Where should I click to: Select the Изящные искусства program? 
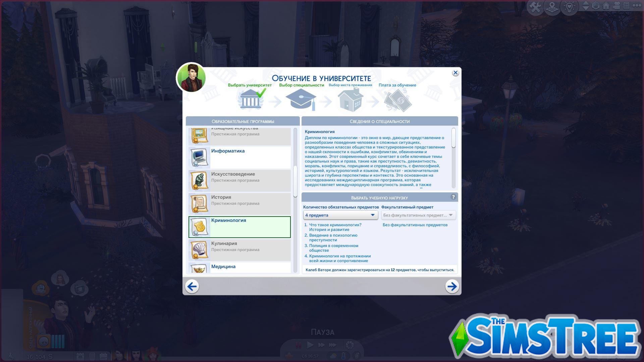coord(239,136)
